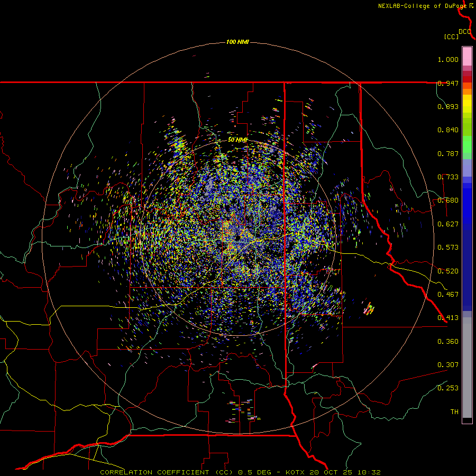Viewport: 476px width, 476px height.
Task: Click the [CC] legend heading
Action: click(451, 36)
